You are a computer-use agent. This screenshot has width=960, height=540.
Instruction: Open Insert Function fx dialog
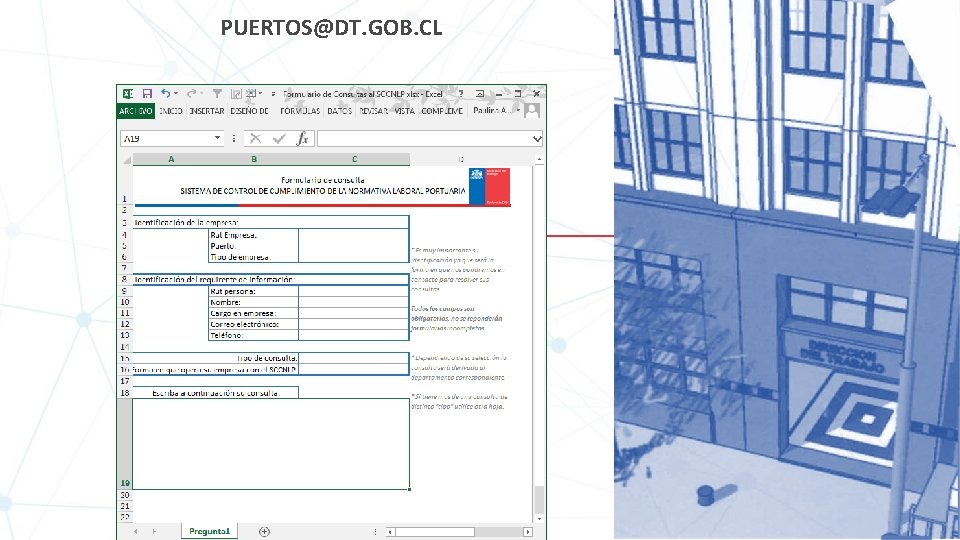302,139
